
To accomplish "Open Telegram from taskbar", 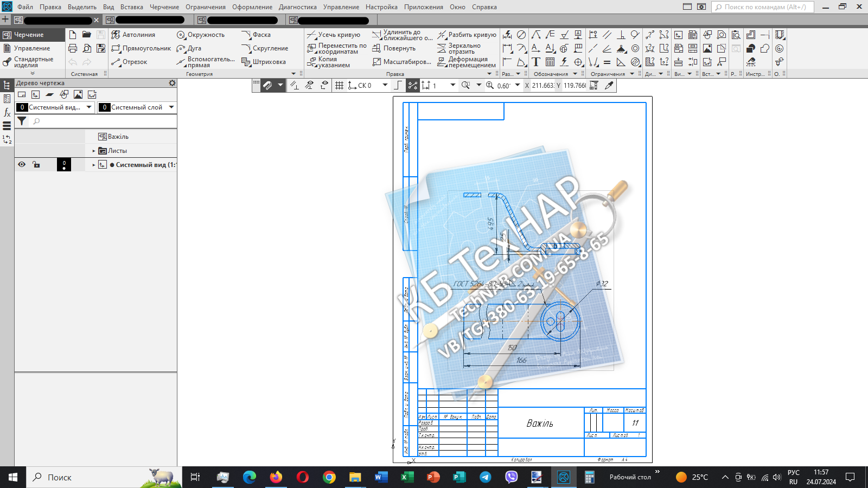I will coord(486,477).
